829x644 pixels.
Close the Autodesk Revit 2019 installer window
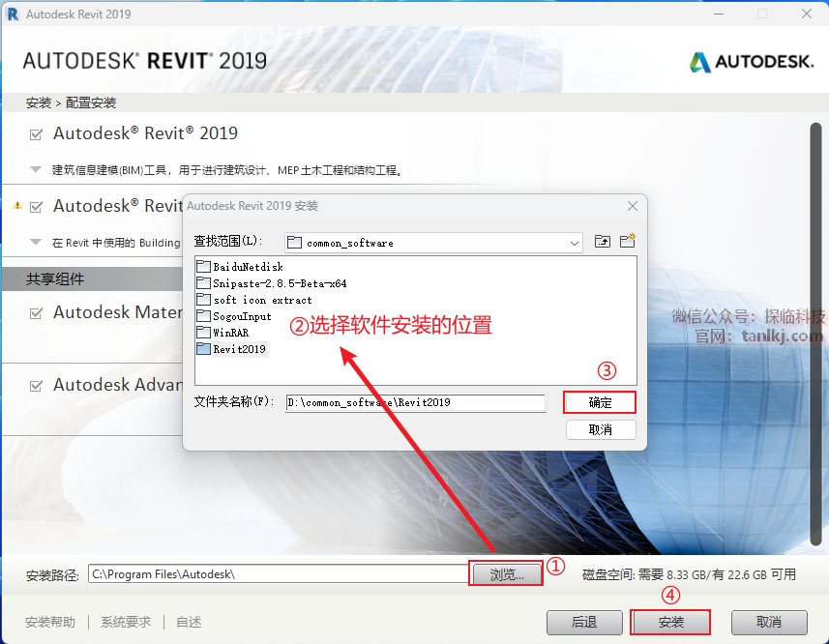pyautogui.click(x=806, y=14)
